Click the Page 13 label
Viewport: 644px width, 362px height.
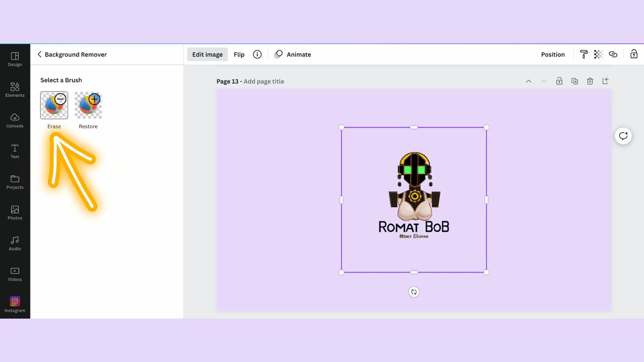(x=227, y=81)
